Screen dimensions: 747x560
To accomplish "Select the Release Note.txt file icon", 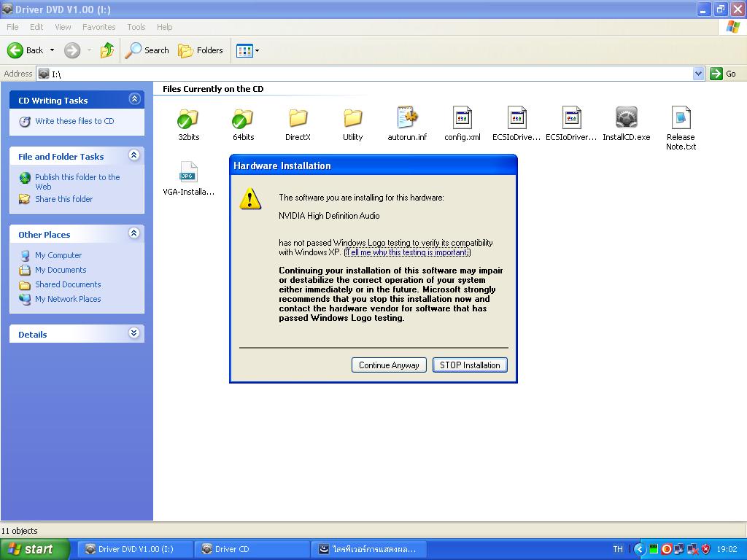I will (x=681, y=117).
